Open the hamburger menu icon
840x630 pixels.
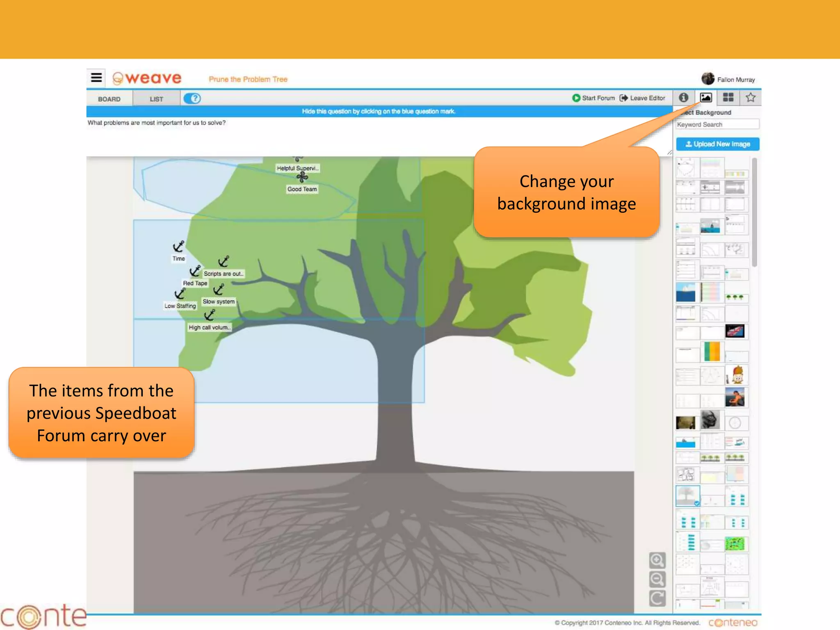[x=96, y=78]
